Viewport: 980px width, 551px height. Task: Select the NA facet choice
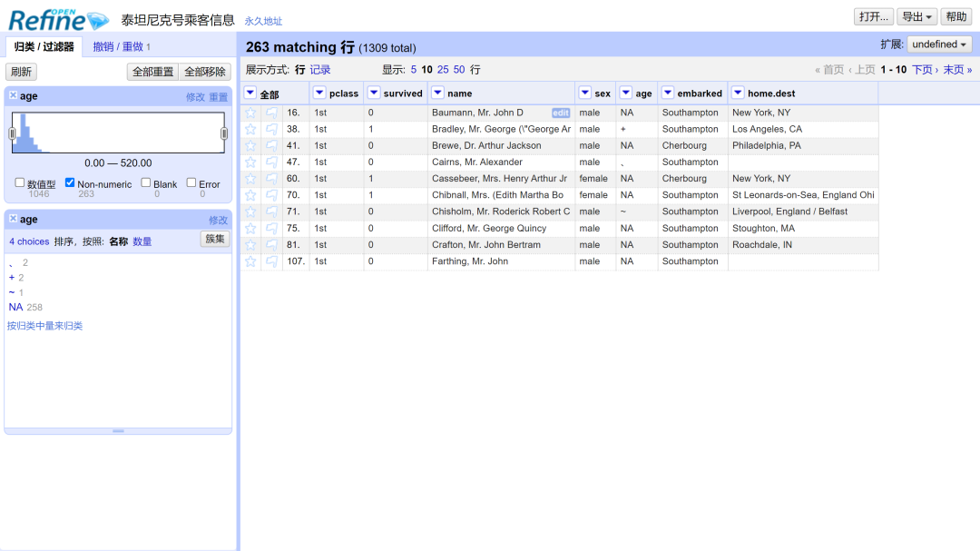15,307
